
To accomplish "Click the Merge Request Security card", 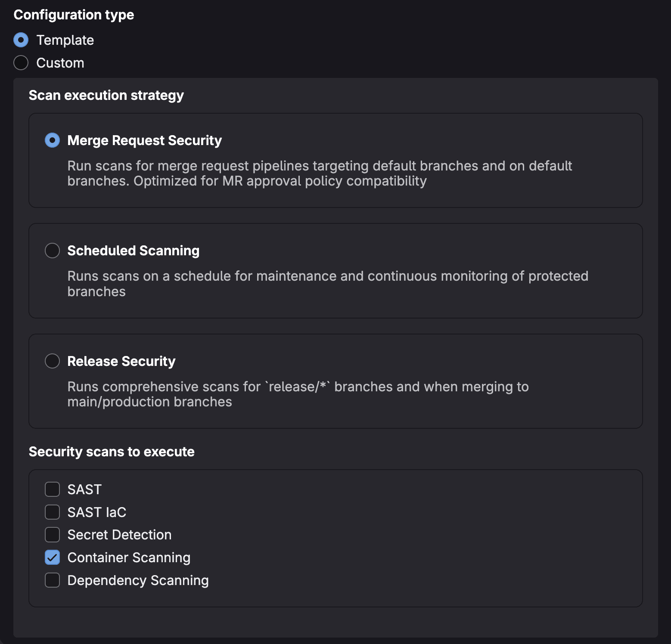I will (x=336, y=160).
